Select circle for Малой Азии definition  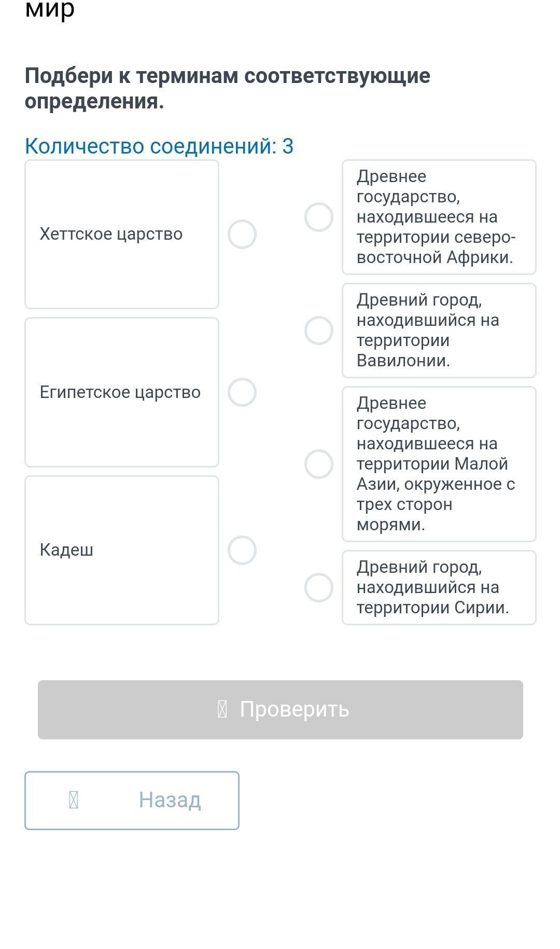319,464
